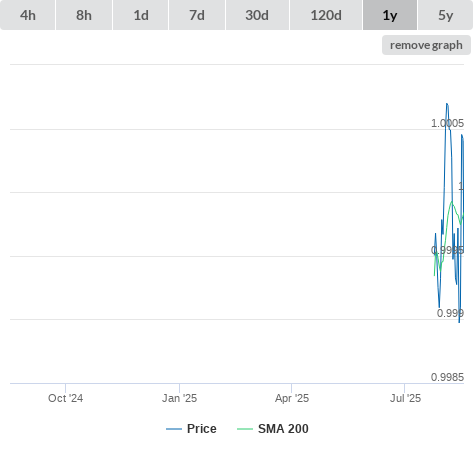Switch to the 5y time range
This screenshot has height=455, width=474.
446,15
